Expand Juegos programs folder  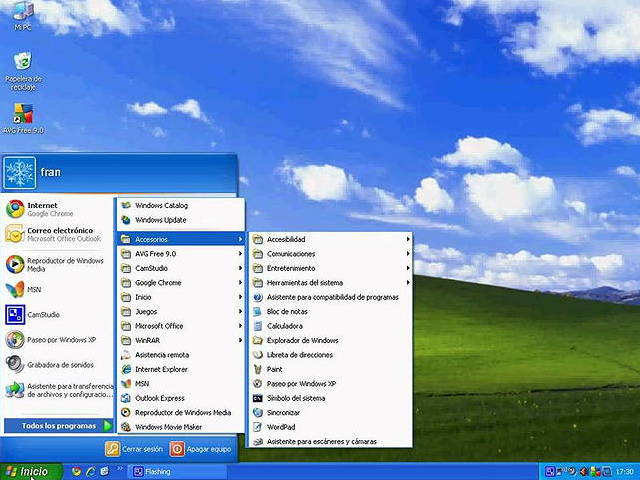181,311
